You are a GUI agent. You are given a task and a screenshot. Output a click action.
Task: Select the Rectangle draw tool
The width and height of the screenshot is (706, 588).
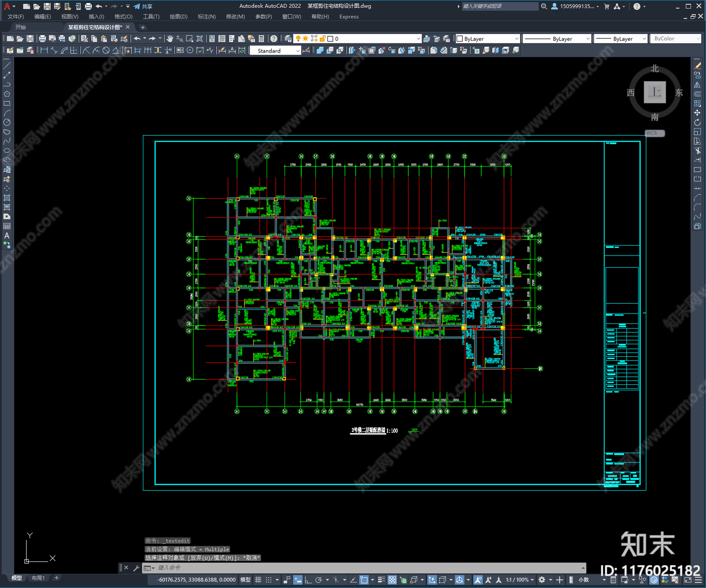[7, 104]
